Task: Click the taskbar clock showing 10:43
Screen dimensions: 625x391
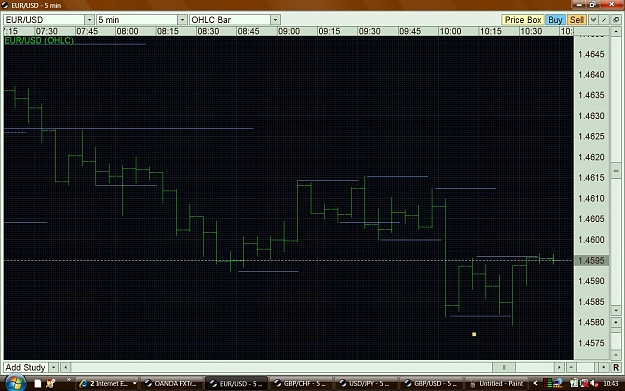Action: pos(611,383)
